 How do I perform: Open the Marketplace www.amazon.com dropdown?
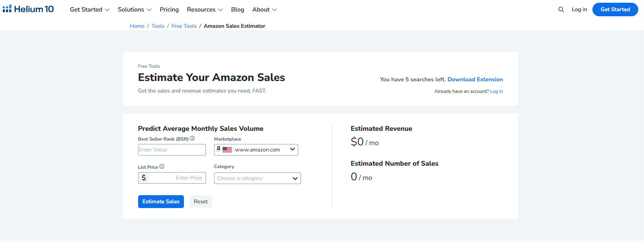(256, 150)
